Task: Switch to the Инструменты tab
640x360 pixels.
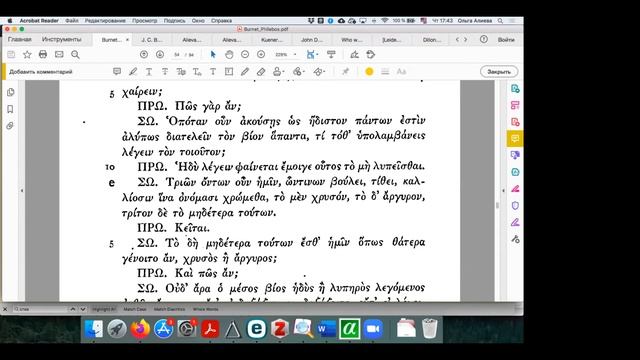Action: (62, 40)
